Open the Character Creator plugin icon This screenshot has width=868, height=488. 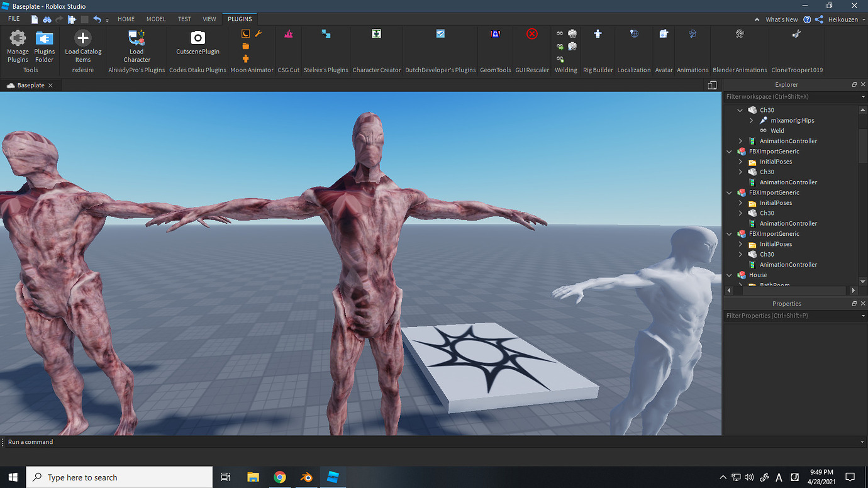376,34
